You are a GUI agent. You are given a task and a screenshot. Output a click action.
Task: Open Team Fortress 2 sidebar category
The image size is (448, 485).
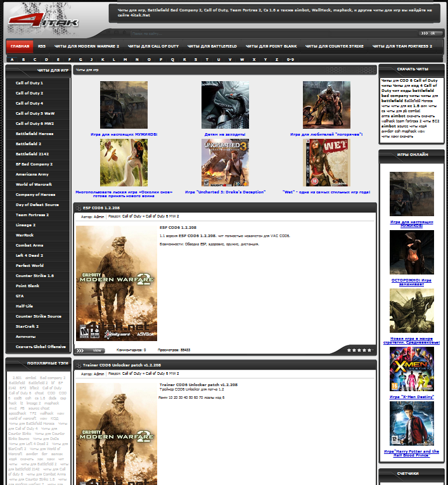pos(37,216)
